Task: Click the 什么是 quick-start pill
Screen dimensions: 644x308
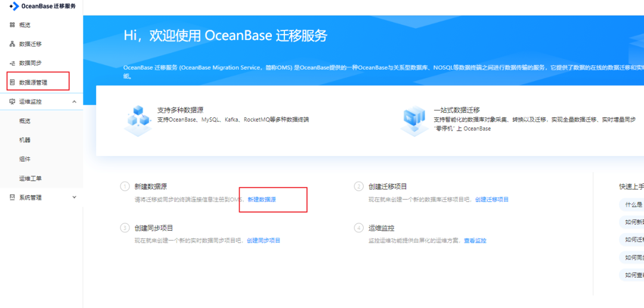Action: pyautogui.click(x=631, y=204)
